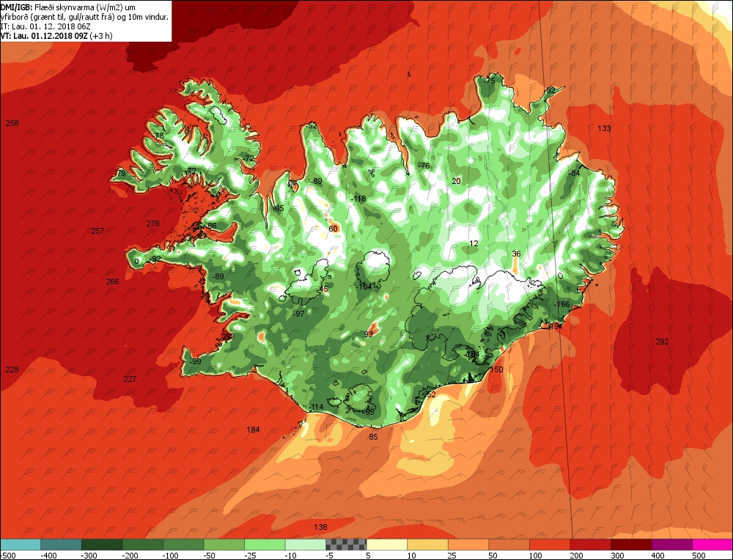Viewport: 733px width, 560px height.
Task: Click the header line starting 'DMI/IGB: Flæði skynvarma'
Action: pyautogui.click(x=67, y=7)
